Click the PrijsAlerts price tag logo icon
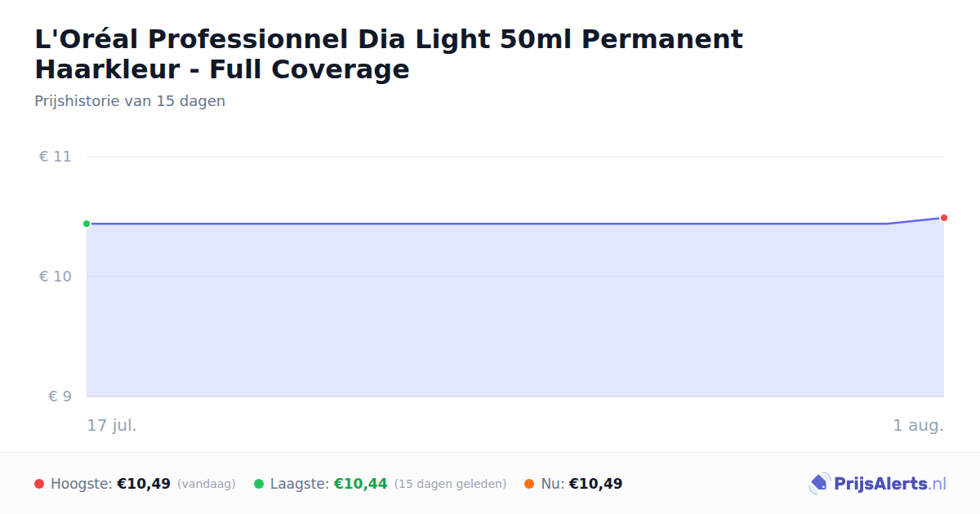980x514 pixels. click(x=819, y=484)
